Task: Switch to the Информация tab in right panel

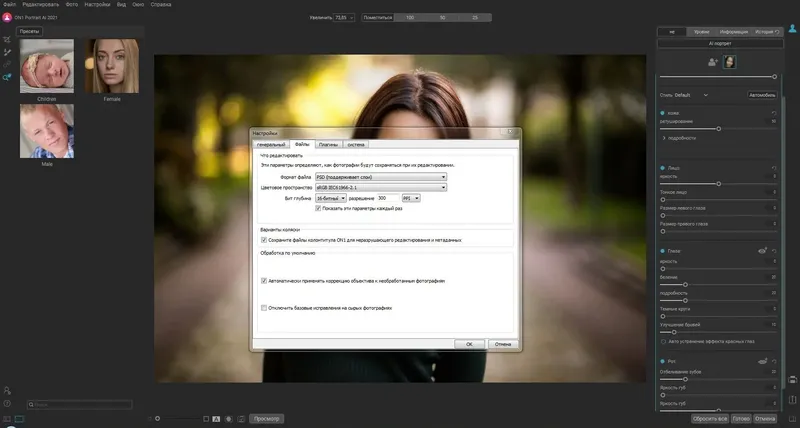Action: coord(734,32)
